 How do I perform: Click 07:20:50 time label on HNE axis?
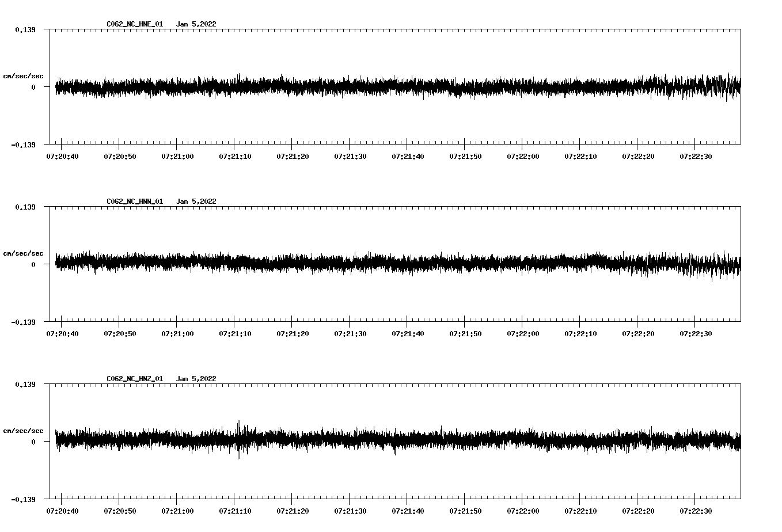(120, 156)
